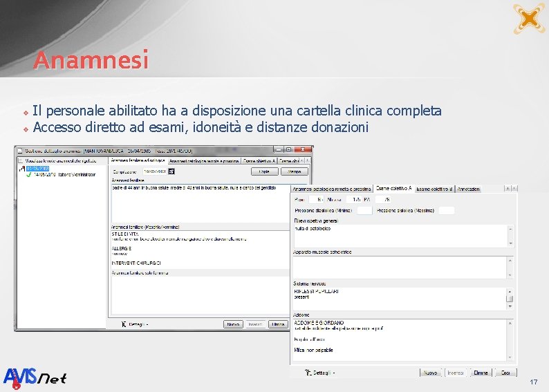
Task: Select the highlighted date entry in anamnesi tree
Action: tap(37, 169)
